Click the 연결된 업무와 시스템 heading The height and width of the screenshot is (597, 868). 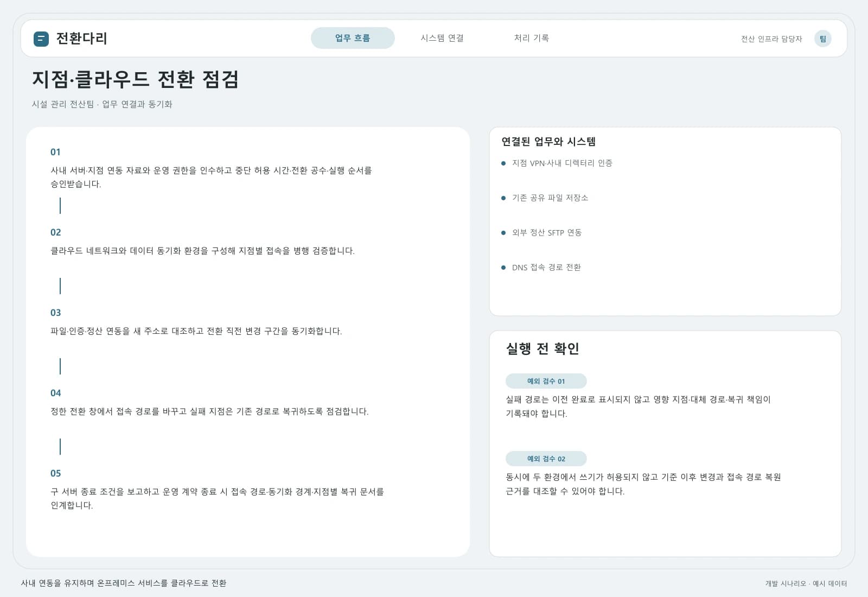[548, 142]
